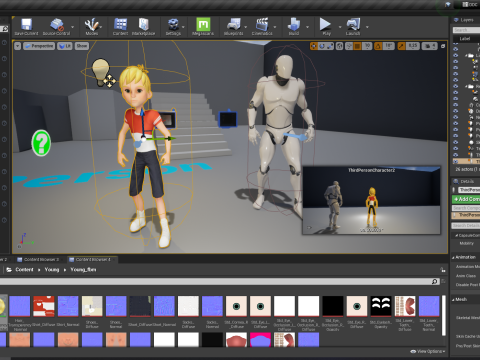Open the green Megascans plugin icon
480x360 pixels.
tap(203, 24)
